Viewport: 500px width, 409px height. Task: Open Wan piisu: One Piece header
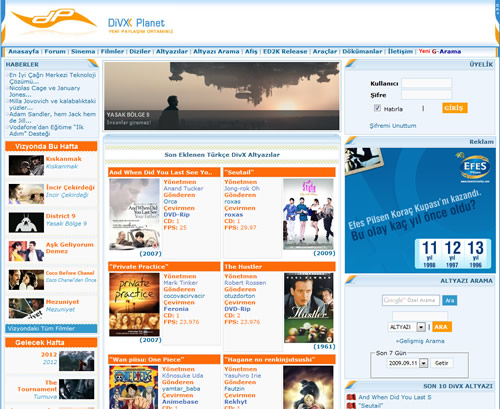(164, 359)
